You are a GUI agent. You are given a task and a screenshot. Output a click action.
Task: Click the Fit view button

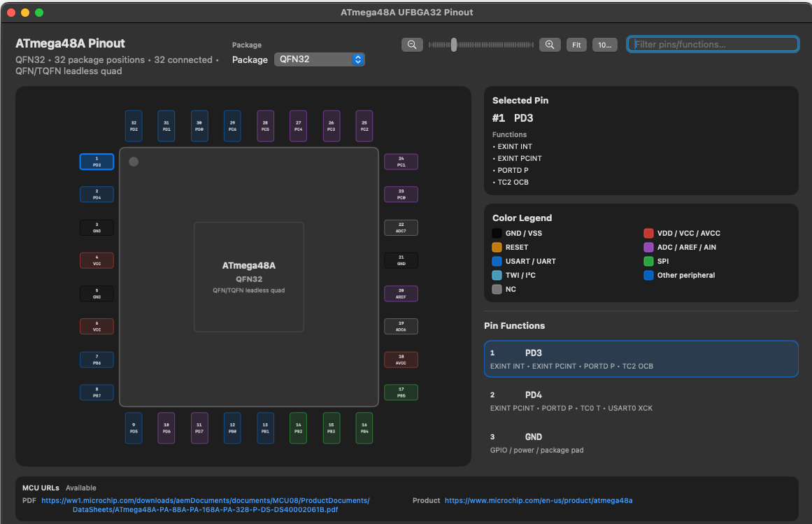click(x=576, y=45)
